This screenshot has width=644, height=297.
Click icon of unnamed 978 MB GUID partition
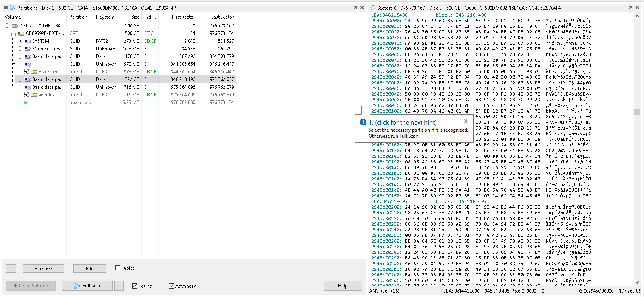[x=27, y=64]
